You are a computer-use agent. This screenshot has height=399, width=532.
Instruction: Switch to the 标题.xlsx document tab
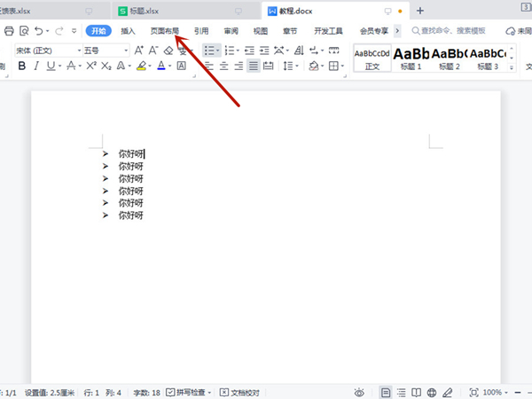point(148,11)
